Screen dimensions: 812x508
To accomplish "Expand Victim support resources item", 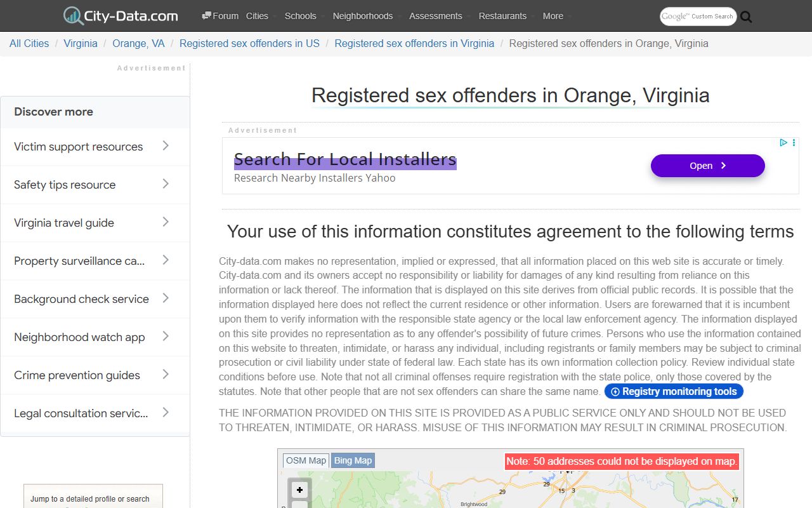I will pos(95,147).
